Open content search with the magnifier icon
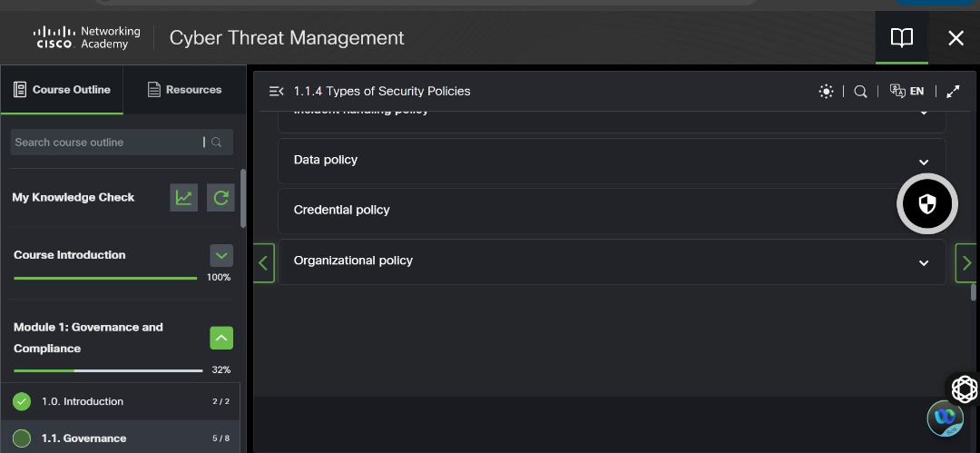The height and width of the screenshot is (453, 980). tap(860, 92)
